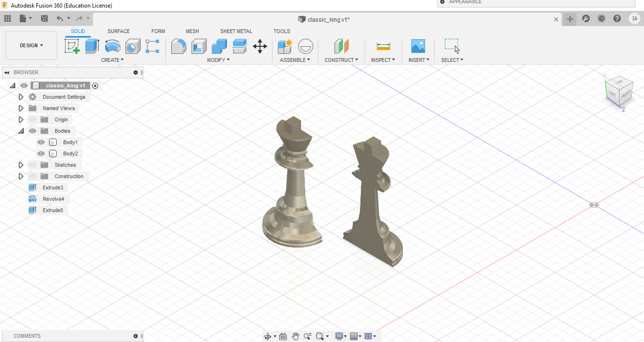This screenshot has width=644, height=342.
Task: Close the classic_king v1 document tab
Action: 556,19
